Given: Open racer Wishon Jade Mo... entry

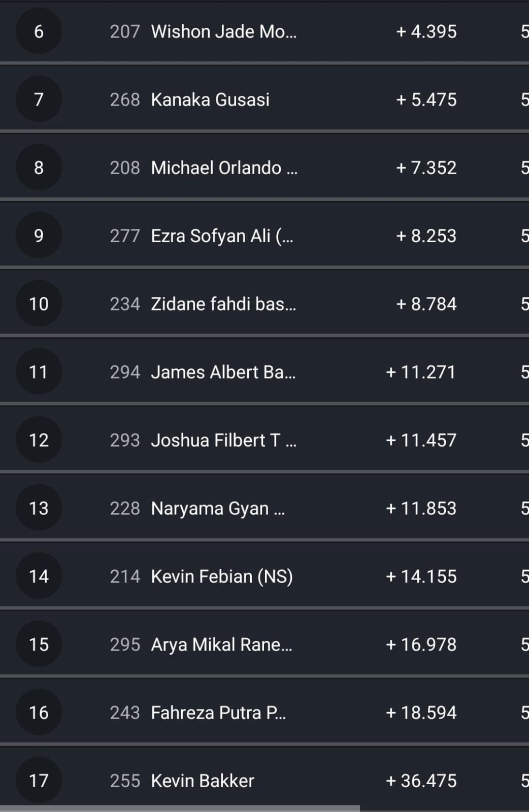Looking at the screenshot, I should coord(223,31).
